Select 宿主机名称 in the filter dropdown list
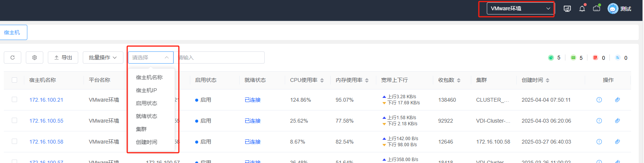 (149, 77)
